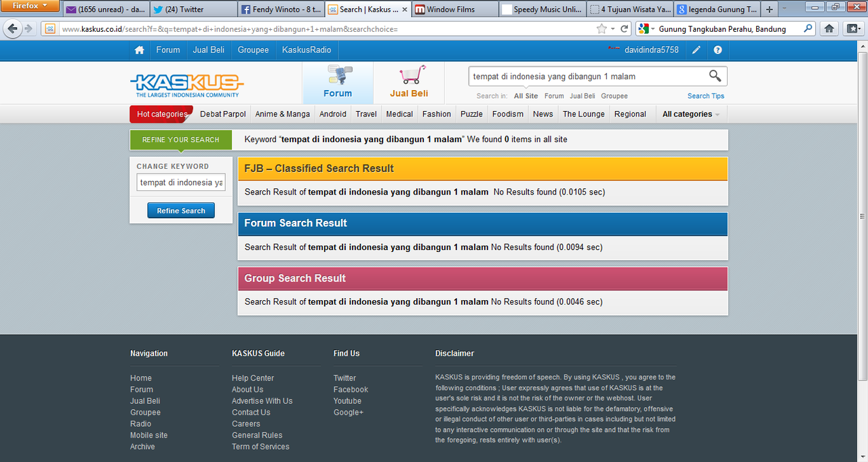This screenshot has height=462, width=868.
Task: Click the pencil edit icon next to username
Action: [x=696, y=49]
